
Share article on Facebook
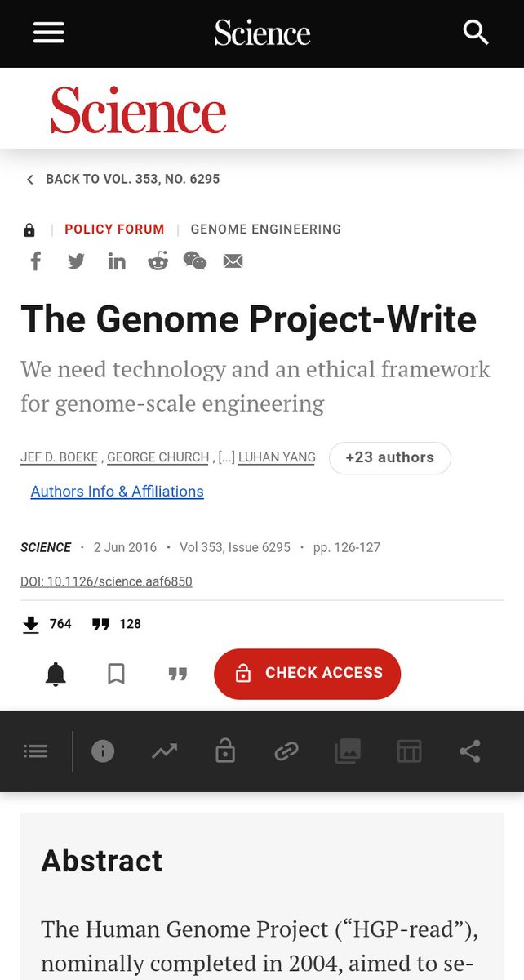(36, 261)
